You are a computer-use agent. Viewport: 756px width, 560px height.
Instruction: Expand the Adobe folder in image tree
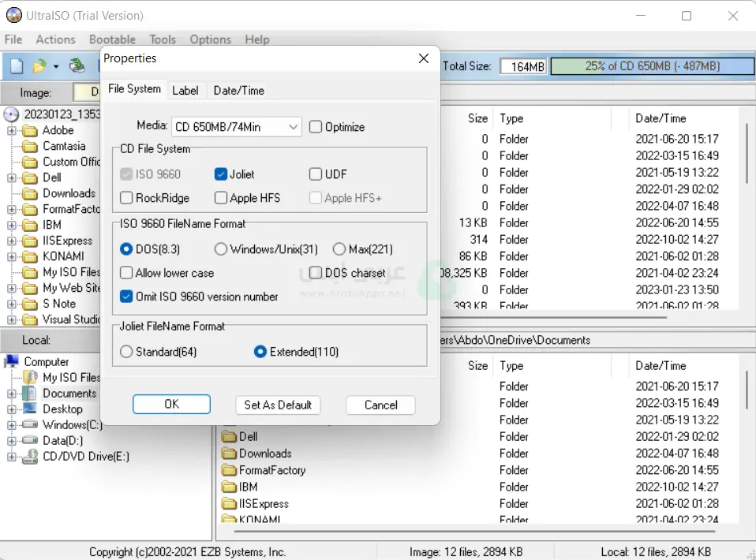12,131
